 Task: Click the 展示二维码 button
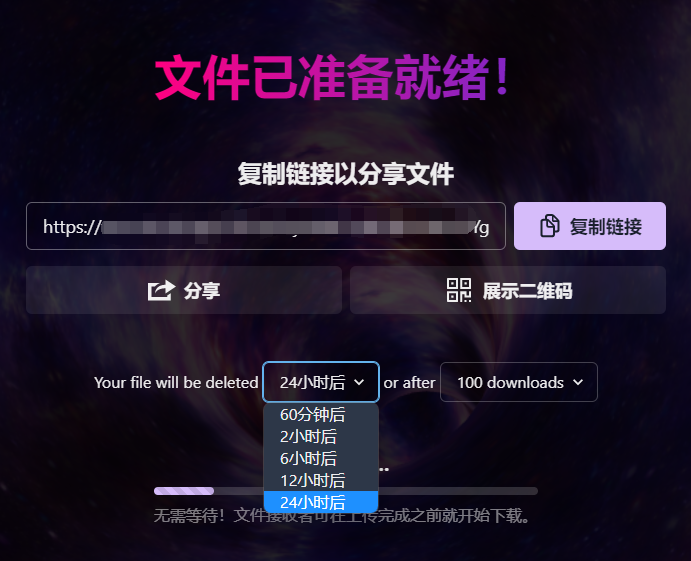point(508,290)
